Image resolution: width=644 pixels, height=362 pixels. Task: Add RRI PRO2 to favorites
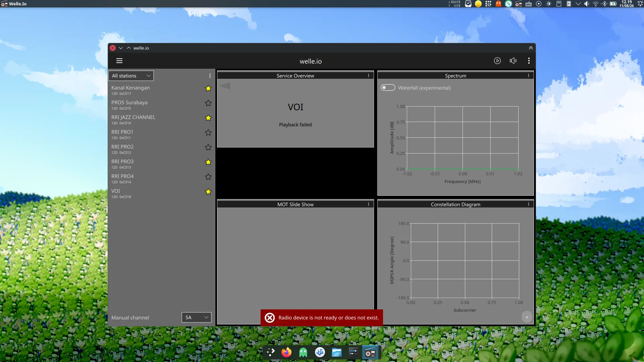coord(208,147)
